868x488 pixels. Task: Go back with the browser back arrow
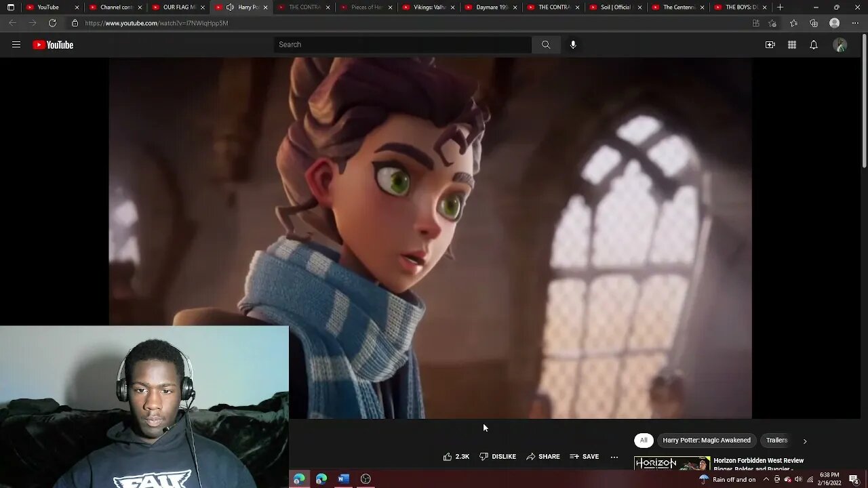point(12,23)
